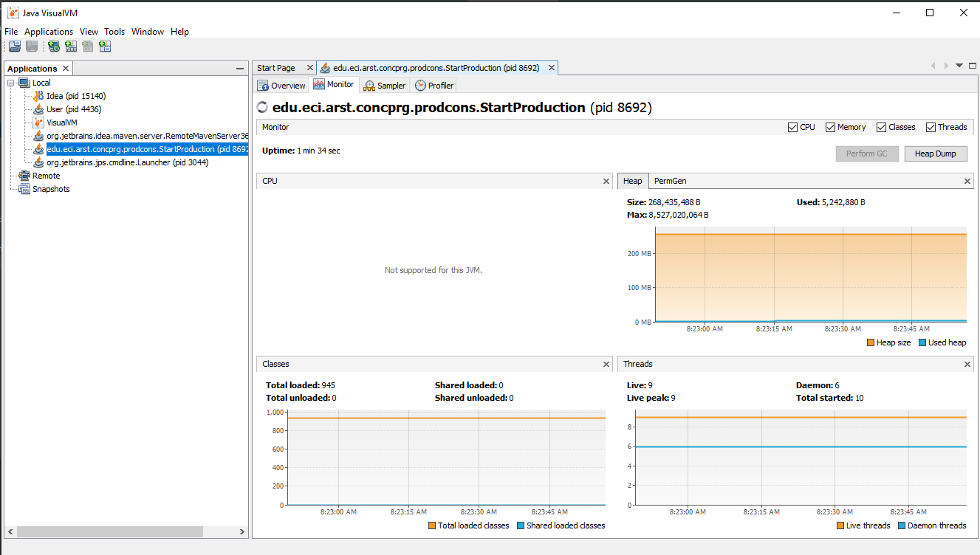The image size is (980, 555).
Task: Open the Load Snapshot toolbar icon
Action: pos(14,46)
